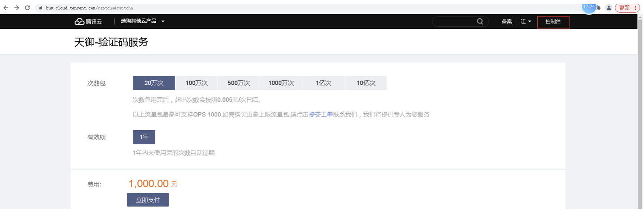Screen dimensions: 644x211
Task: Open the 提交工单 link
Action: [321, 114]
